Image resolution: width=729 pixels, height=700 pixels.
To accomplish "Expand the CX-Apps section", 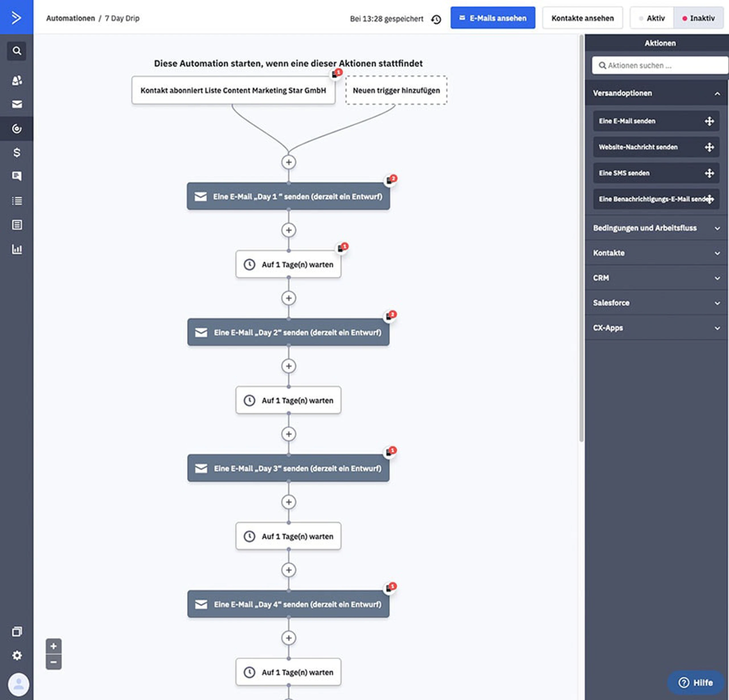I will [x=656, y=328].
